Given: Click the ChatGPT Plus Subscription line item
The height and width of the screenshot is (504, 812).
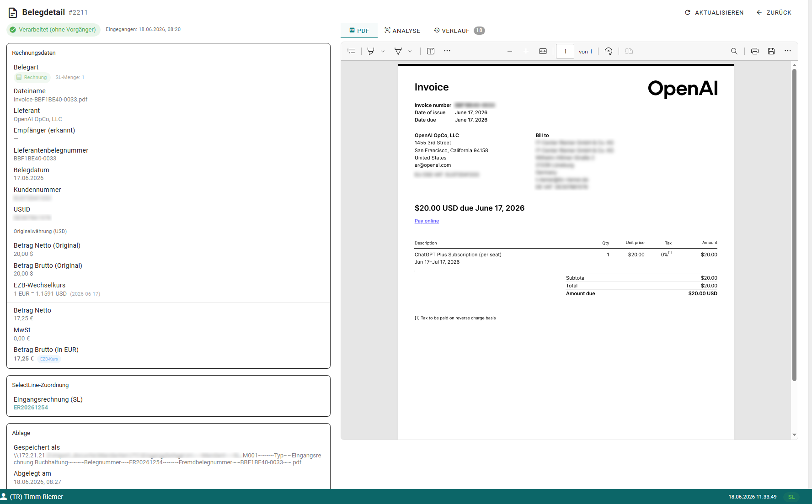Looking at the screenshot, I should click(458, 255).
